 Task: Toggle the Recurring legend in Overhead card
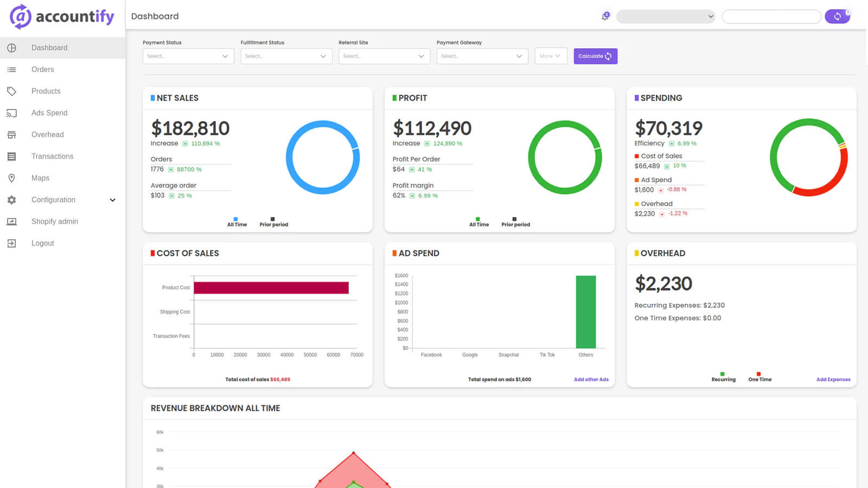pos(722,376)
